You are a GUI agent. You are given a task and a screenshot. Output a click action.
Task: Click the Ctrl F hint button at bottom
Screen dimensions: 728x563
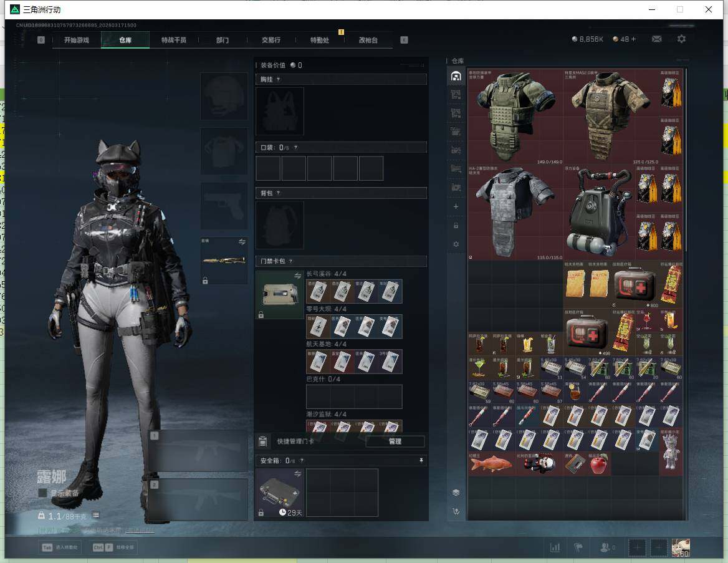coord(113,547)
